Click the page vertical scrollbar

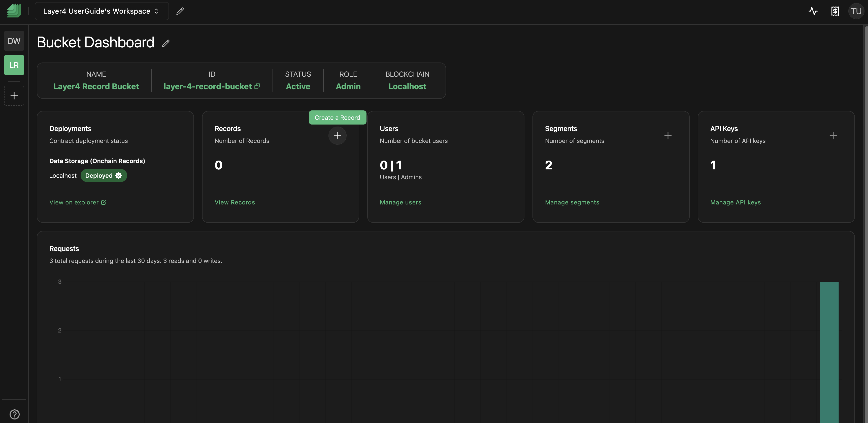point(866,224)
